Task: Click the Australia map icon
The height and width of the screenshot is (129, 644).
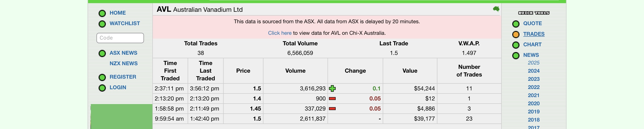Action: point(496,9)
